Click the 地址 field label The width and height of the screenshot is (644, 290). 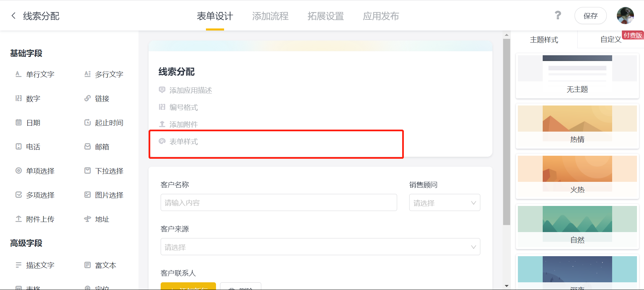pyautogui.click(x=102, y=219)
